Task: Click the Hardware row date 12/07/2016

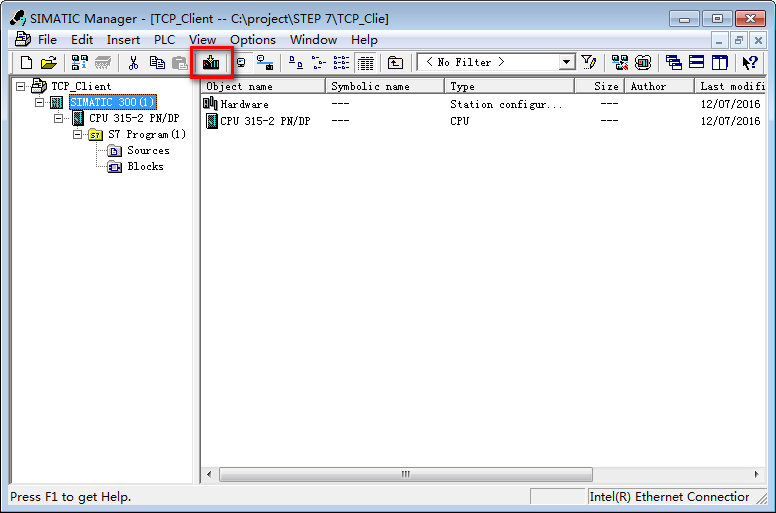Action: click(x=730, y=104)
